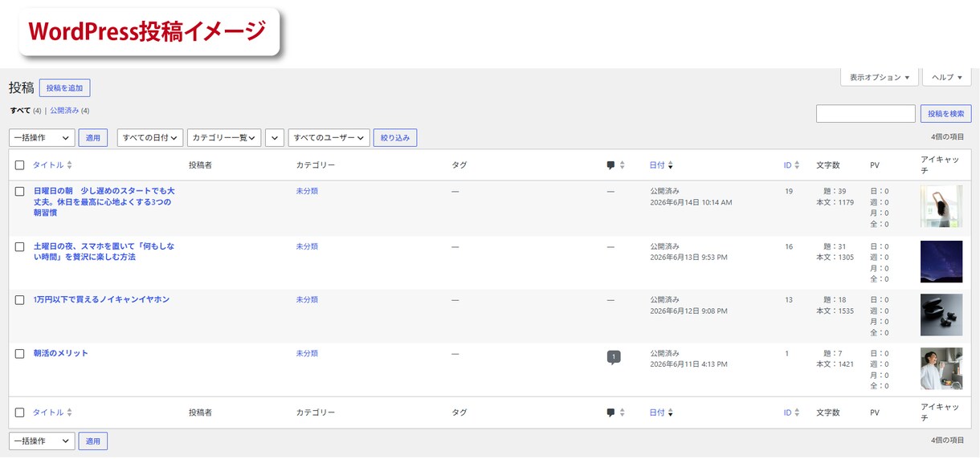Click the top 適用 button
The height and width of the screenshot is (459, 980).
(x=93, y=138)
